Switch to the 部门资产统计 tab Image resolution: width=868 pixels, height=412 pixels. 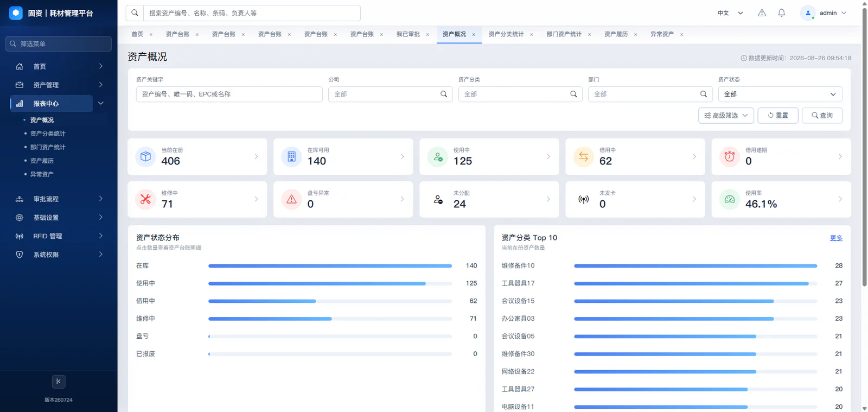pos(564,34)
